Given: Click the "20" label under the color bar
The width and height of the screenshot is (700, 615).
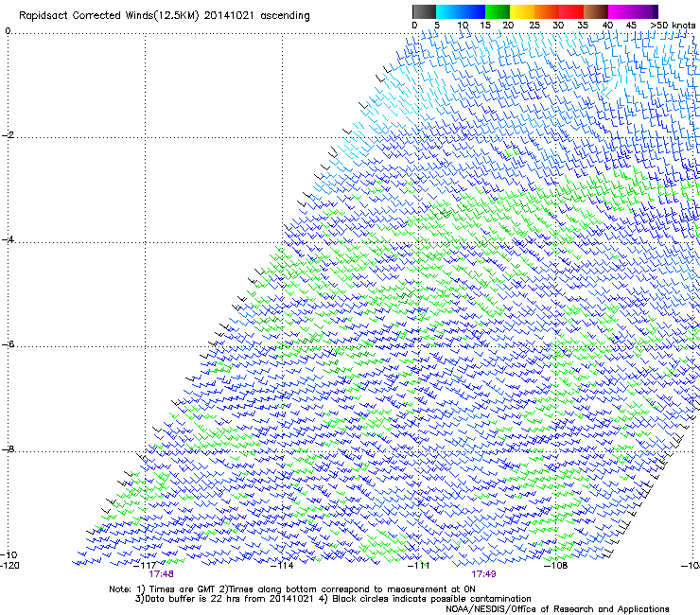Looking at the screenshot, I should pos(508,26).
